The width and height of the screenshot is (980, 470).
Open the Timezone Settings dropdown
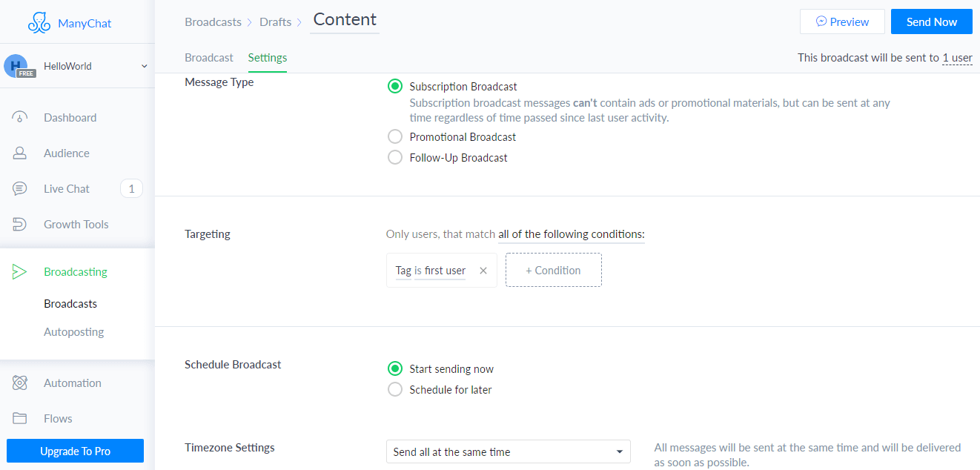tap(508, 451)
